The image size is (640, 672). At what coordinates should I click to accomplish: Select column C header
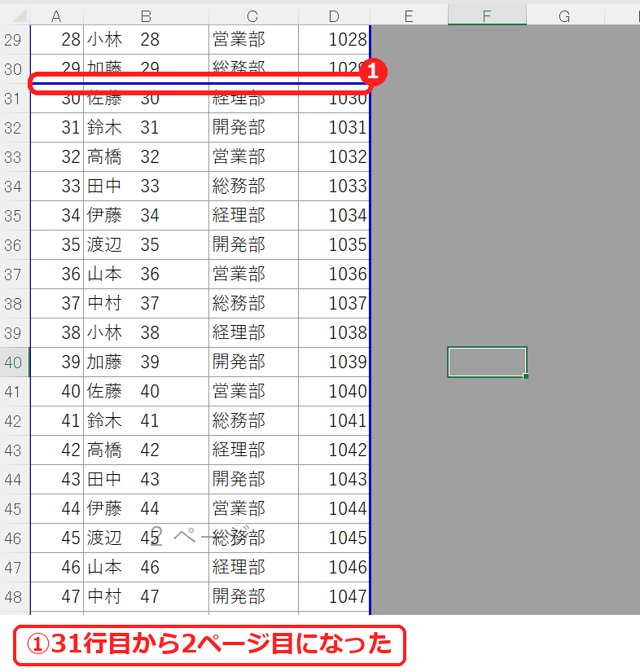coord(253,15)
